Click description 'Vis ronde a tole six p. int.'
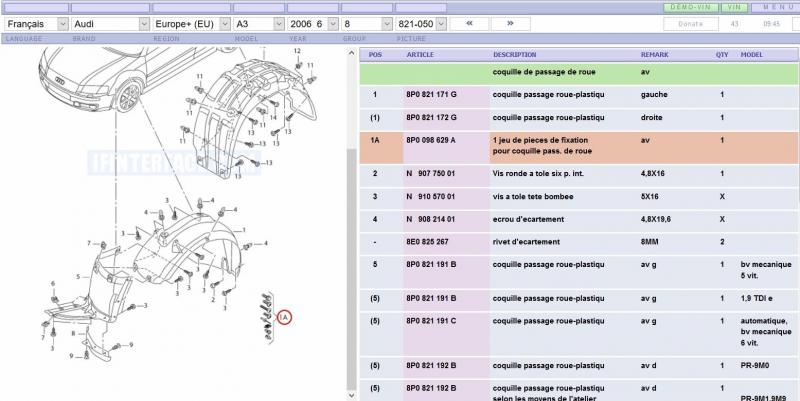The height and width of the screenshot is (401, 800). [x=538, y=173]
